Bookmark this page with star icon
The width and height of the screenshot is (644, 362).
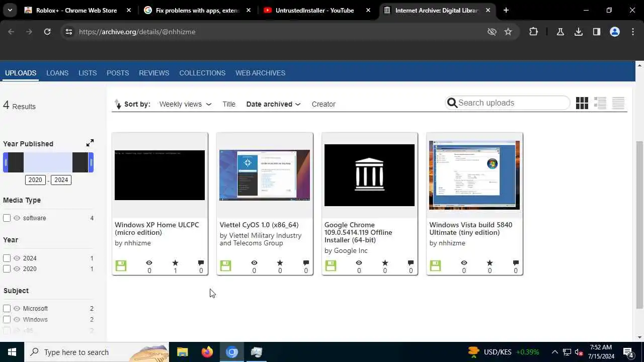click(x=508, y=32)
